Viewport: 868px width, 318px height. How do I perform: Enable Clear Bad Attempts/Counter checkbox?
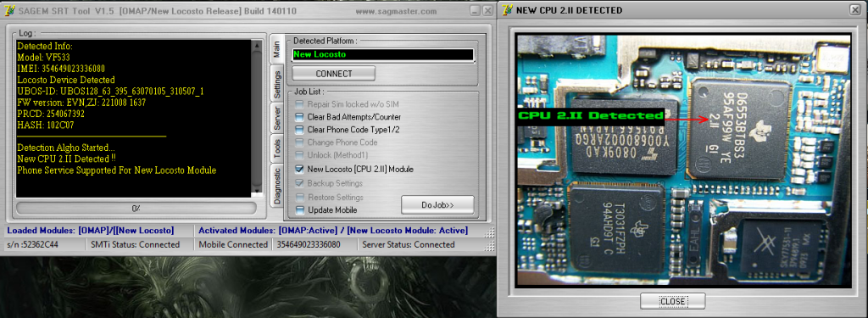pyautogui.click(x=299, y=117)
